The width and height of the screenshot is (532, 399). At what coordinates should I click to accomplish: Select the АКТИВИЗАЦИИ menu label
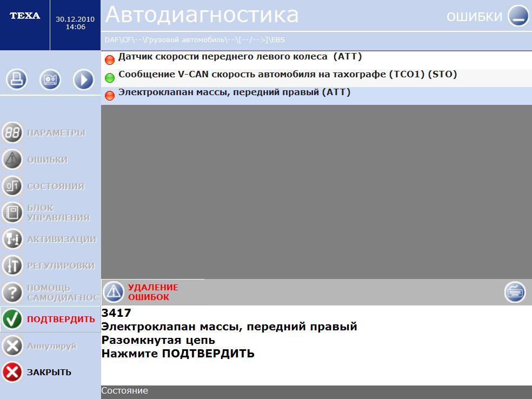click(x=62, y=239)
